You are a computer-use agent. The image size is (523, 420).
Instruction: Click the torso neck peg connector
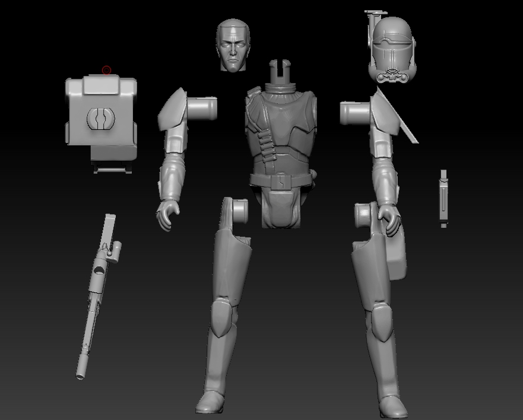pyautogui.click(x=281, y=72)
